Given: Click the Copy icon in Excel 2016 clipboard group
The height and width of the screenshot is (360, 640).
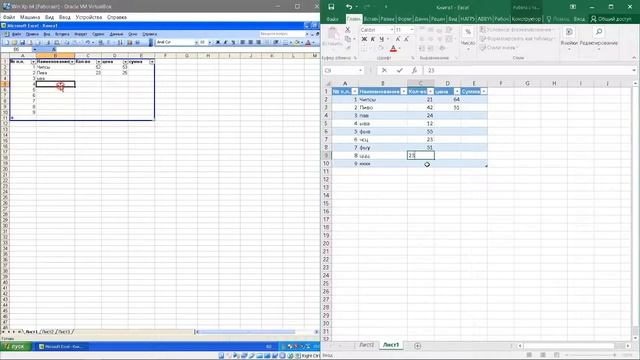Looking at the screenshot, I should click(348, 39).
